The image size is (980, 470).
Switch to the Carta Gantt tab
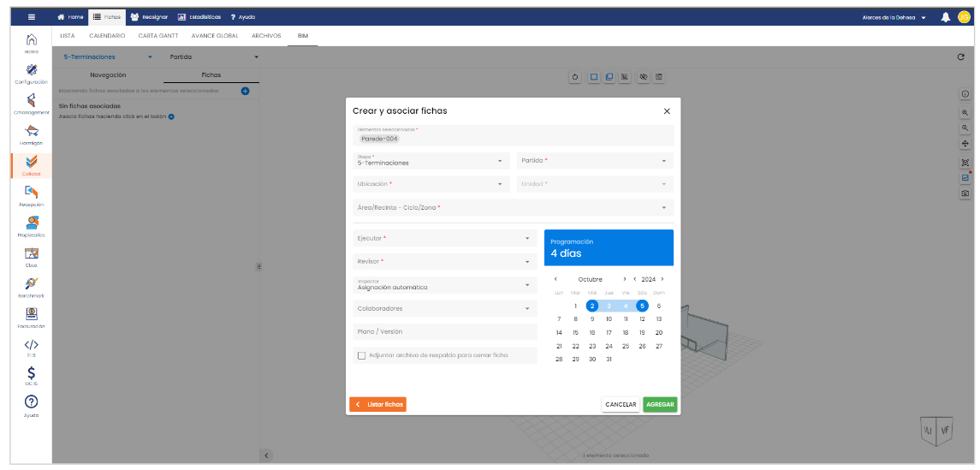pos(158,36)
